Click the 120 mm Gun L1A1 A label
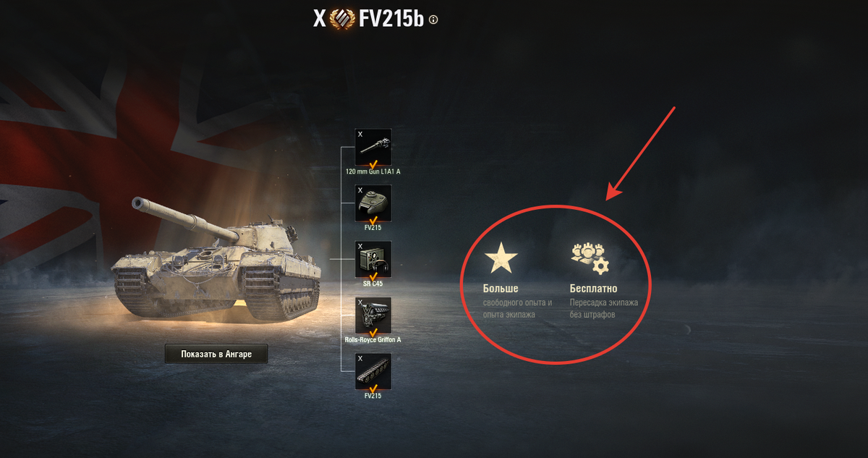Viewport: 868px width, 458px height. [x=373, y=172]
